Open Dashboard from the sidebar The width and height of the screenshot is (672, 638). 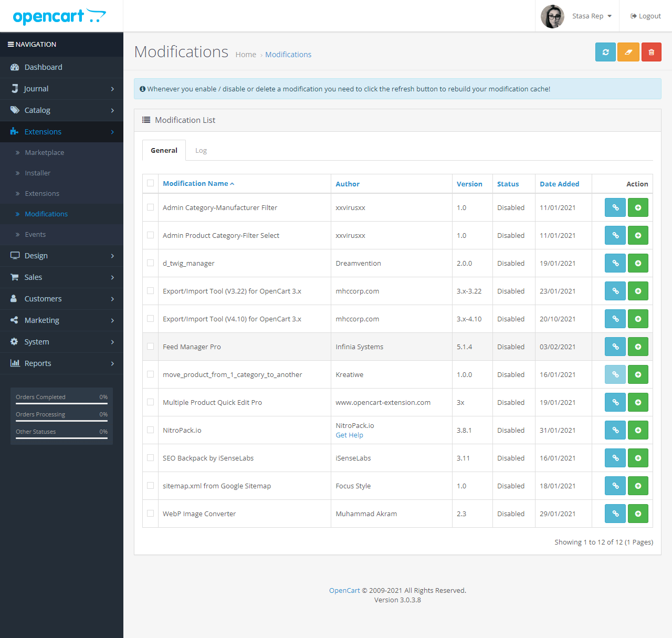pos(61,67)
